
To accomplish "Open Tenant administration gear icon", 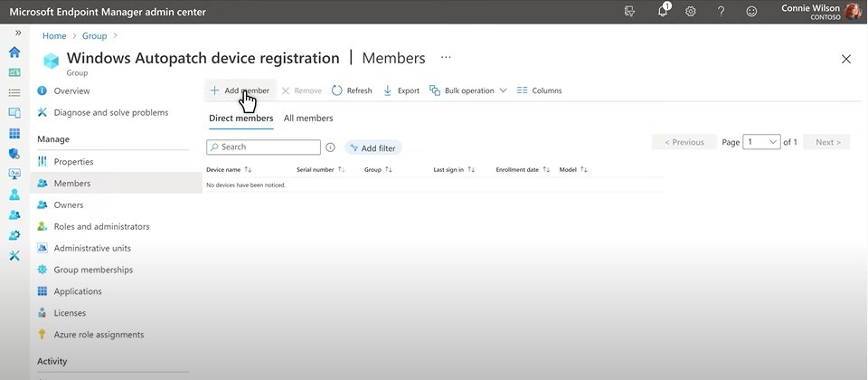I will pyautogui.click(x=14, y=235).
